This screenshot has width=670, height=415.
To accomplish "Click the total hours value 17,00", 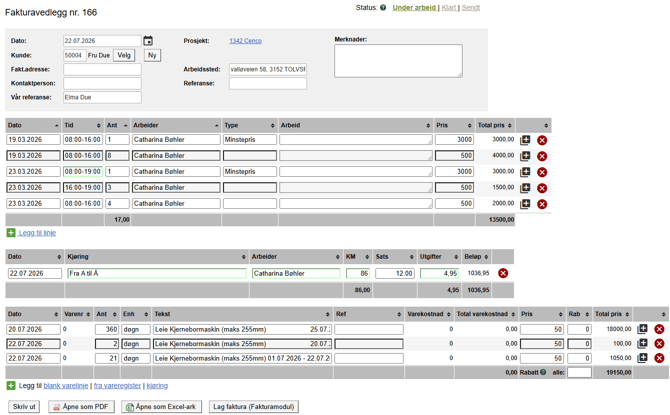I will point(122,219).
